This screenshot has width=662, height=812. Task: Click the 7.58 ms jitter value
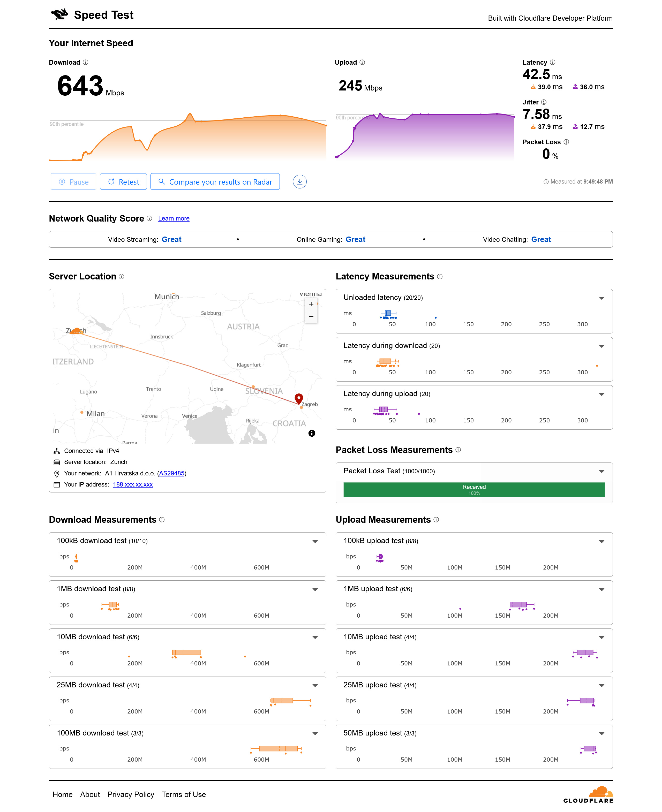[x=542, y=114]
